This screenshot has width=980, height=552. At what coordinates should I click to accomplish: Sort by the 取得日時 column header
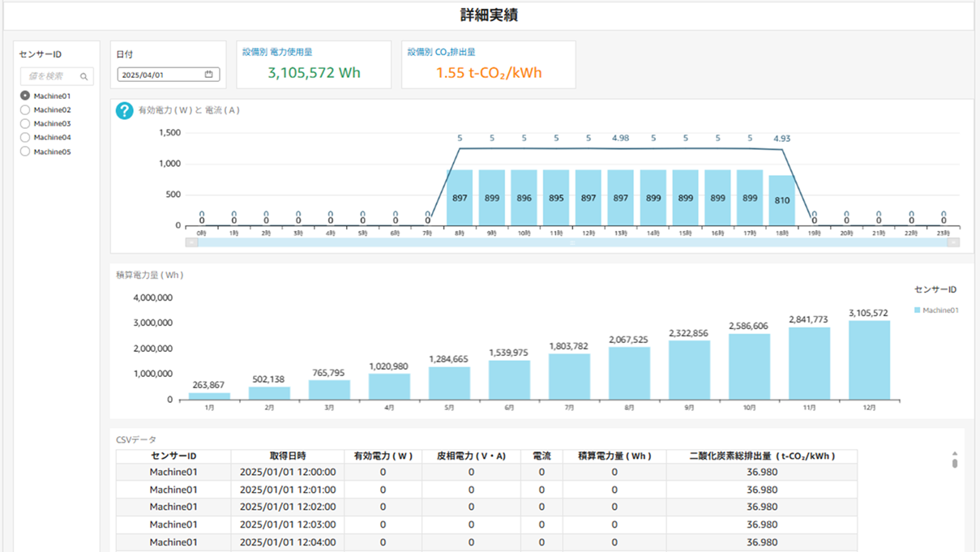(288, 456)
